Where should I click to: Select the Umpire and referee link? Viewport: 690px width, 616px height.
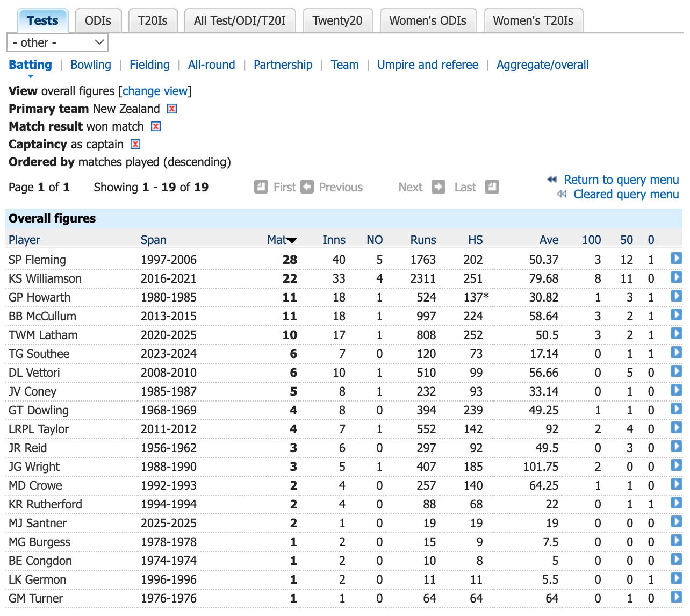coord(428,65)
